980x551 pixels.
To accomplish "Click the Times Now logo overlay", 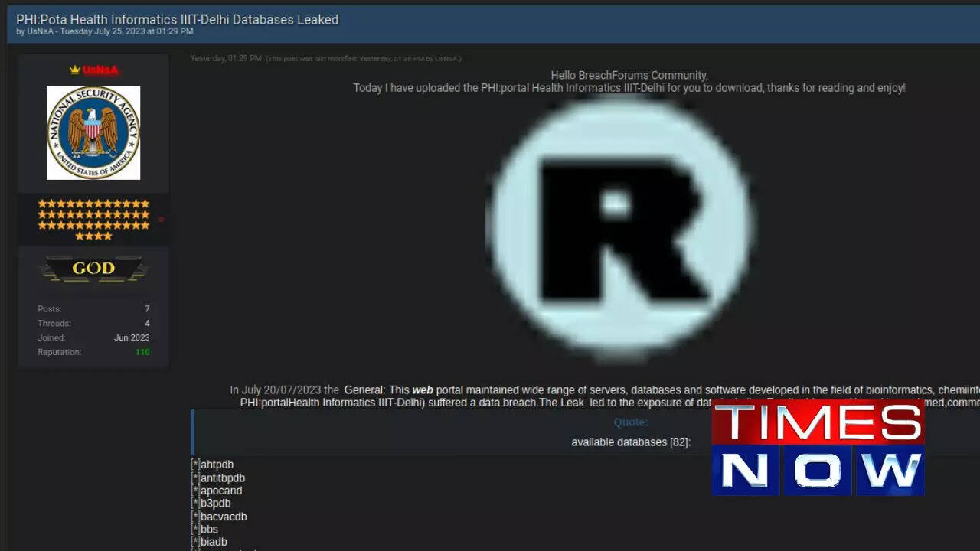I will point(818,448).
